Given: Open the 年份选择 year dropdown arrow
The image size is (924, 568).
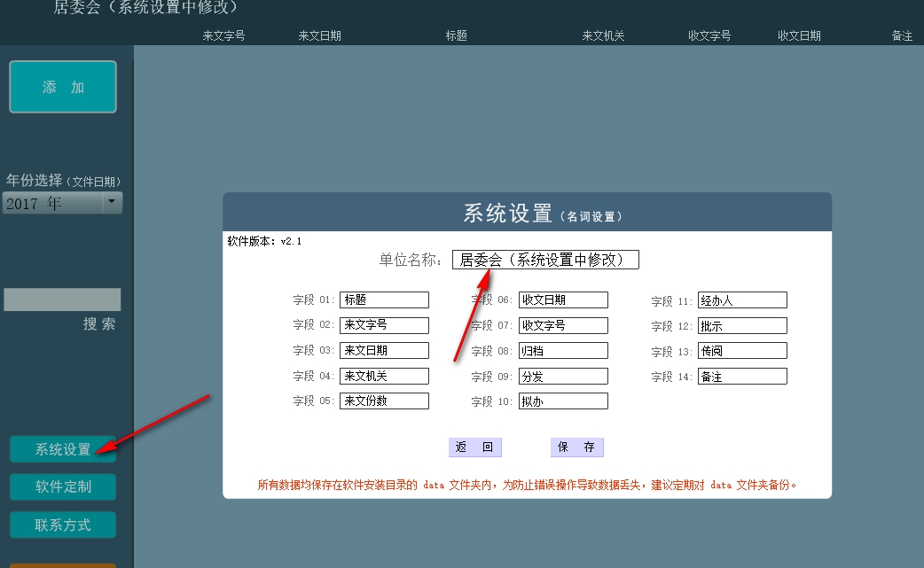Looking at the screenshot, I should point(112,203).
